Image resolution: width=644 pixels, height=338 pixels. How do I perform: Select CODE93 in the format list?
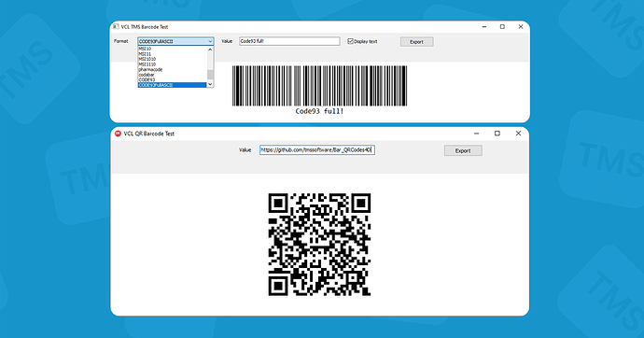172,79
